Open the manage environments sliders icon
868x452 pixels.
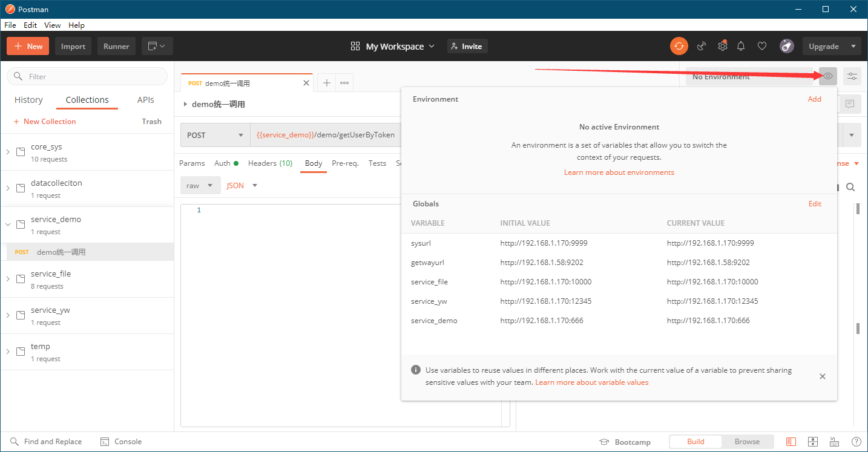(x=852, y=76)
